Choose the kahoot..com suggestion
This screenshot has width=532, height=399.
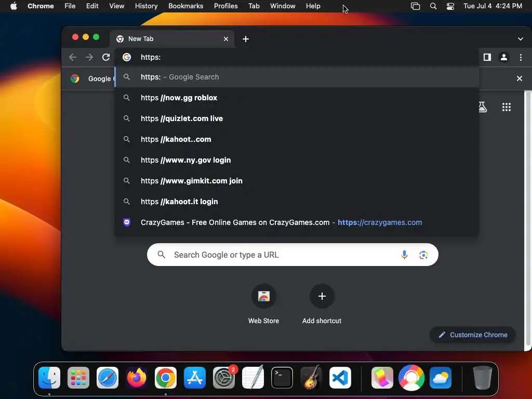(x=297, y=139)
